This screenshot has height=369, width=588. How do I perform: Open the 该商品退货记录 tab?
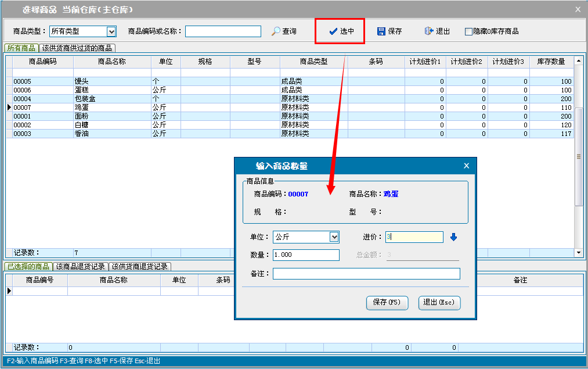coord(80,266)
